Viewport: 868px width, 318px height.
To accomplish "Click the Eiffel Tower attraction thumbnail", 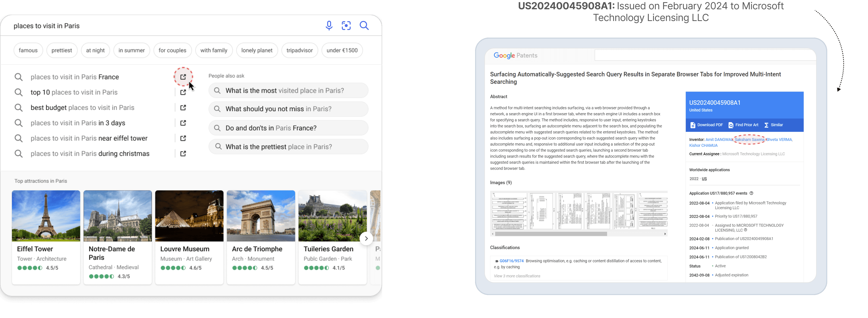I will (46, 216).
